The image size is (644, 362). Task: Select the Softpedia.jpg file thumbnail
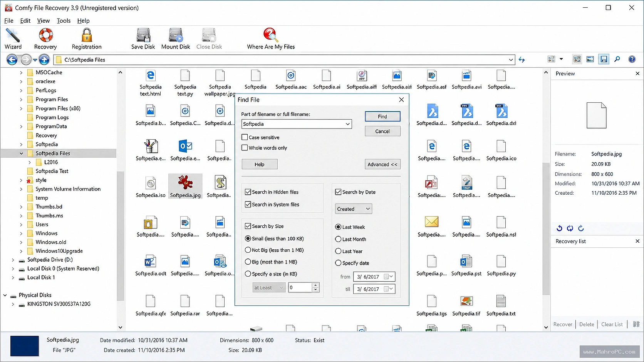[x=185, y=186]
